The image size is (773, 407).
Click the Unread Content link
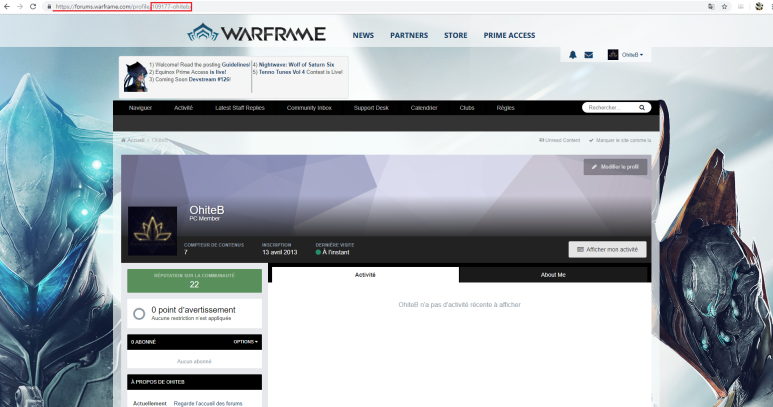(559, 140)
